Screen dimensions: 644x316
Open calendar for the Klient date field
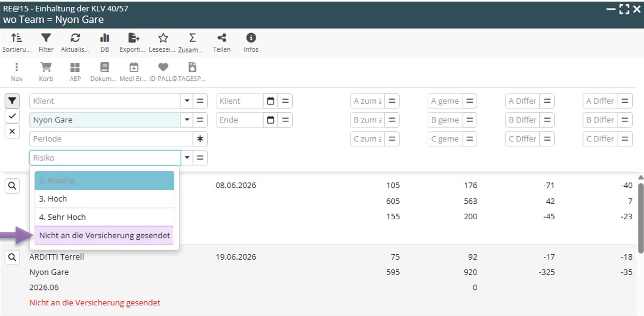(x=270, y=101)
